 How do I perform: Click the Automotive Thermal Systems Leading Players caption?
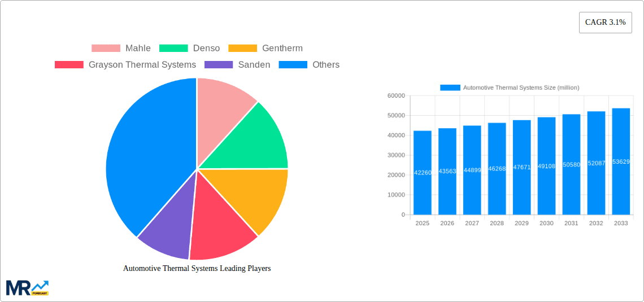[197, 268]
